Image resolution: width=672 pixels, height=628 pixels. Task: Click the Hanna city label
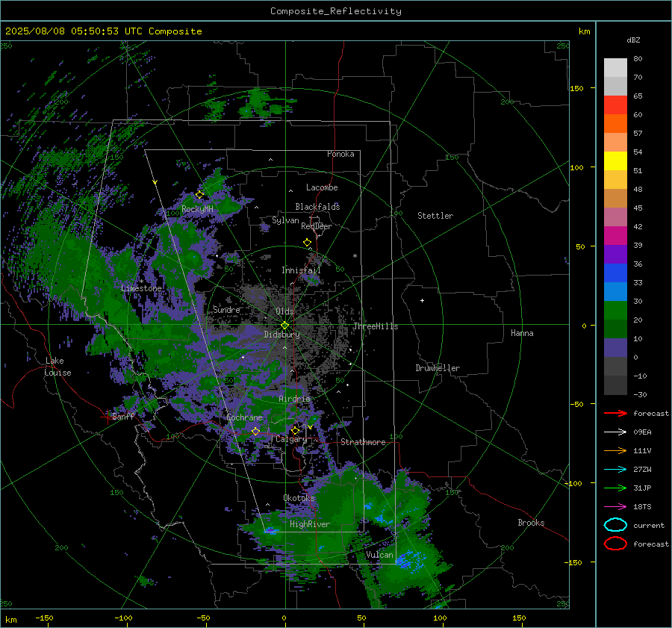click(522, 333)
